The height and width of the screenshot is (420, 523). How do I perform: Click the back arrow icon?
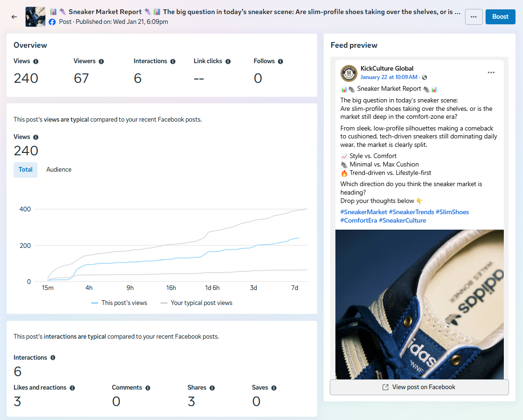pos(14,17)
